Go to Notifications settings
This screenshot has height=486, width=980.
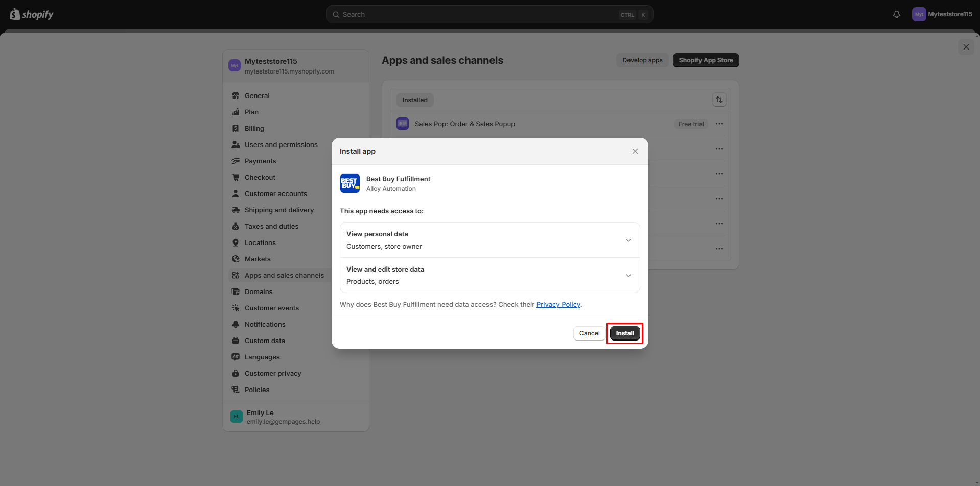point(265,324)
